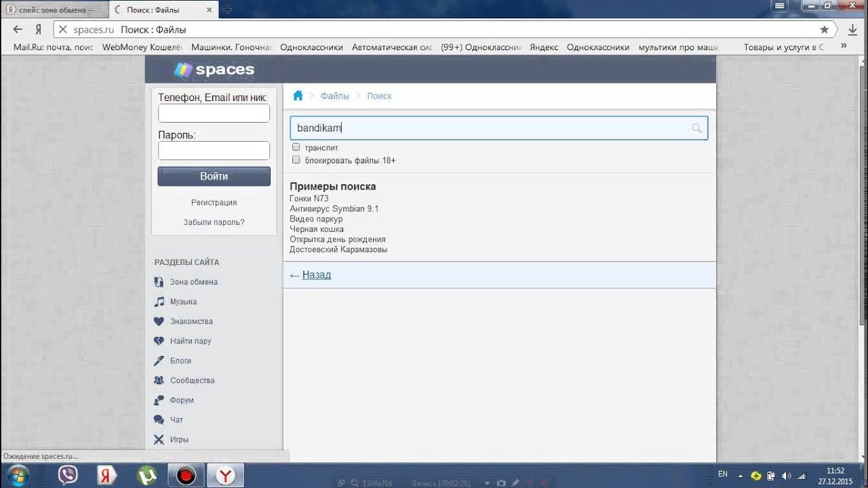The image size is (868, 488).
Task: Open Зона обмена section icon
Action: [159, 282]
